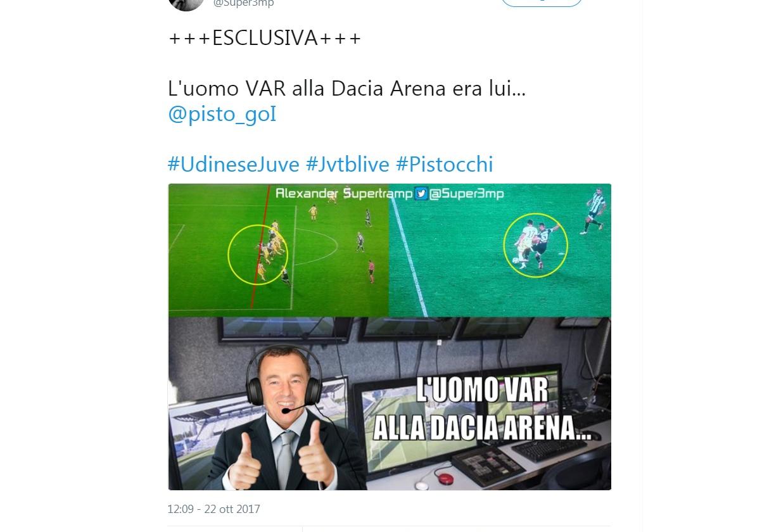Open the @pisto_goI mention link
The height and width of the screenshot is (532, 781).
(x=222, y=114)
